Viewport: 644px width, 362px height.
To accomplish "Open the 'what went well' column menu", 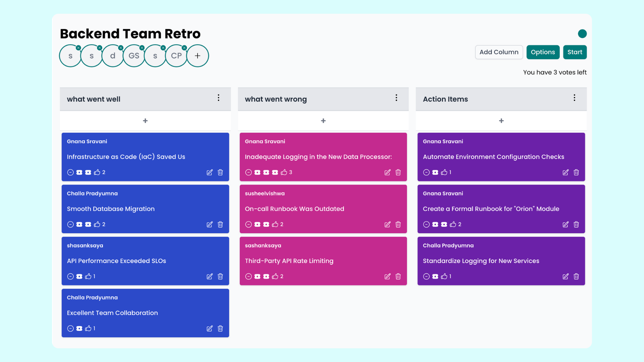I will coord(218,98).
